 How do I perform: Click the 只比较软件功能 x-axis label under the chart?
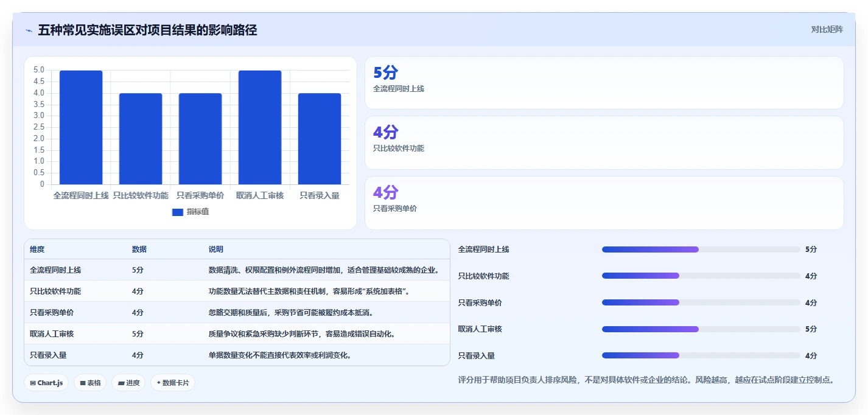[x=141, y=195]
